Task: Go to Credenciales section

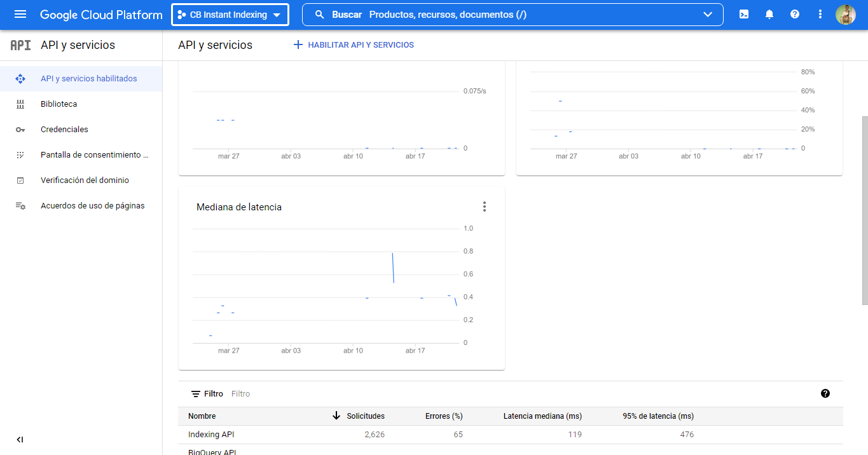Action: click(x=81, y=130)
